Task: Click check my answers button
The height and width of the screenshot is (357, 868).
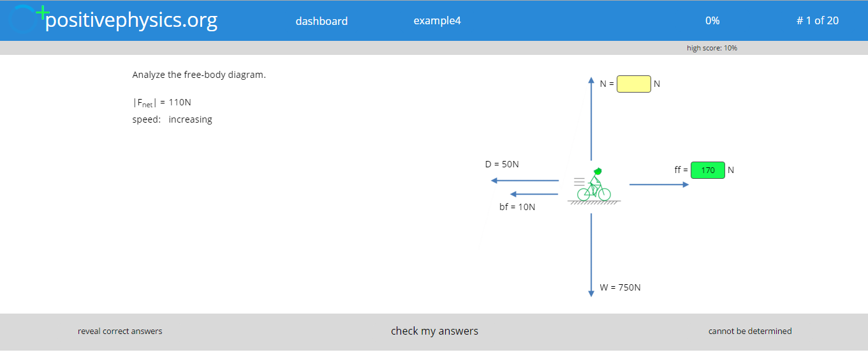Action: coord(434,331)
